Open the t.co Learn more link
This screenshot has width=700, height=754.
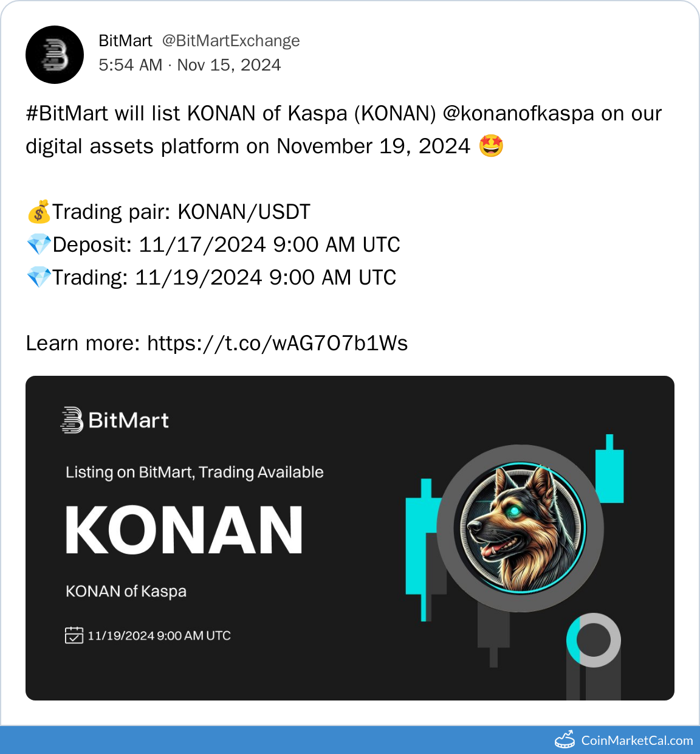tap(277, 344)
